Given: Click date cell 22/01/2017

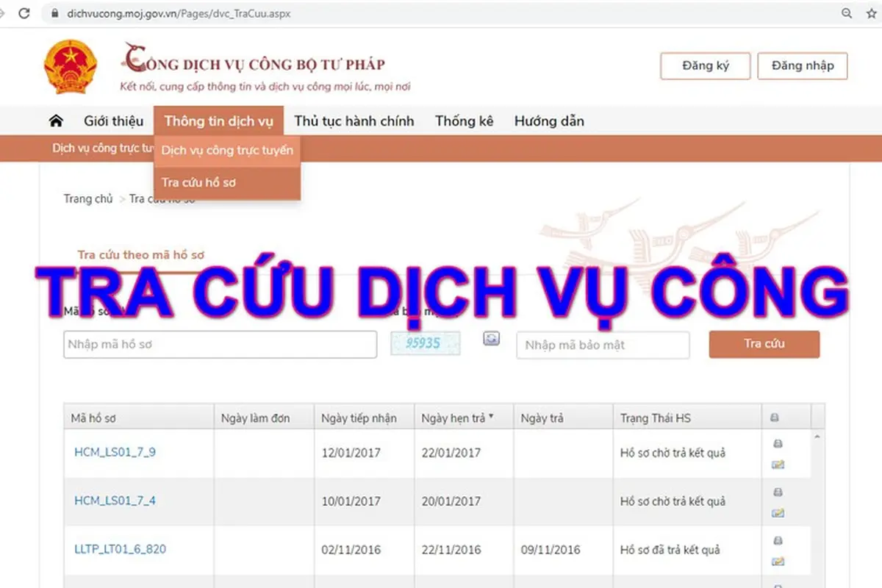Looking at the screenshot, I should tap(451, 453).
